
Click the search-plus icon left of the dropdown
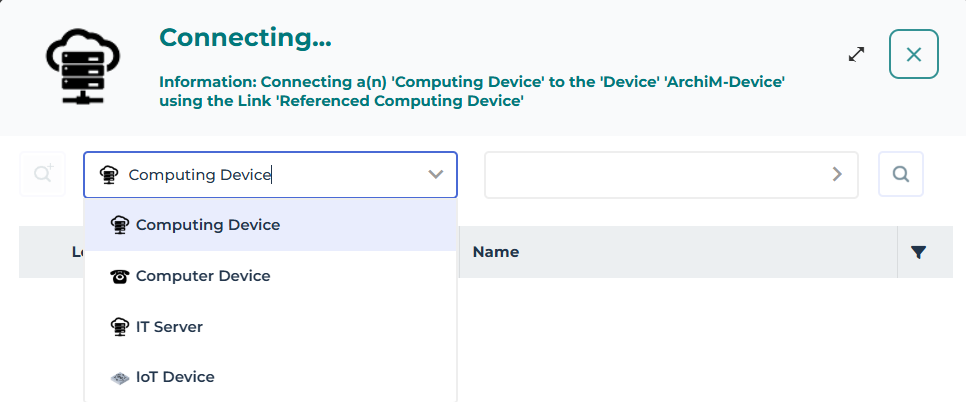[x=43, y=175]
